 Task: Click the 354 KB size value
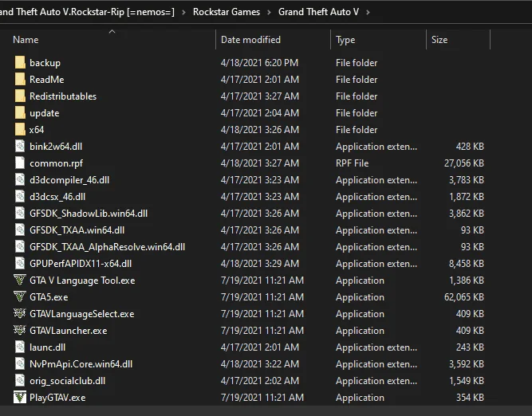point(470,398)
